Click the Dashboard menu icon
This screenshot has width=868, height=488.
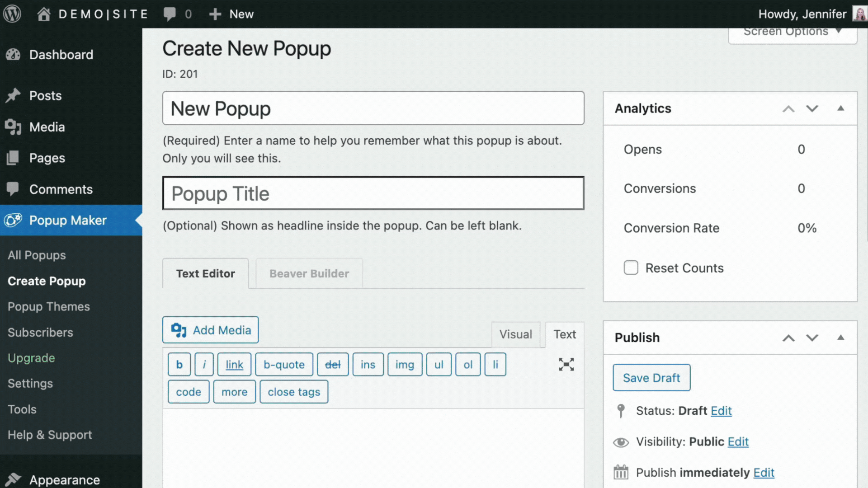click(x=14, y=54)
